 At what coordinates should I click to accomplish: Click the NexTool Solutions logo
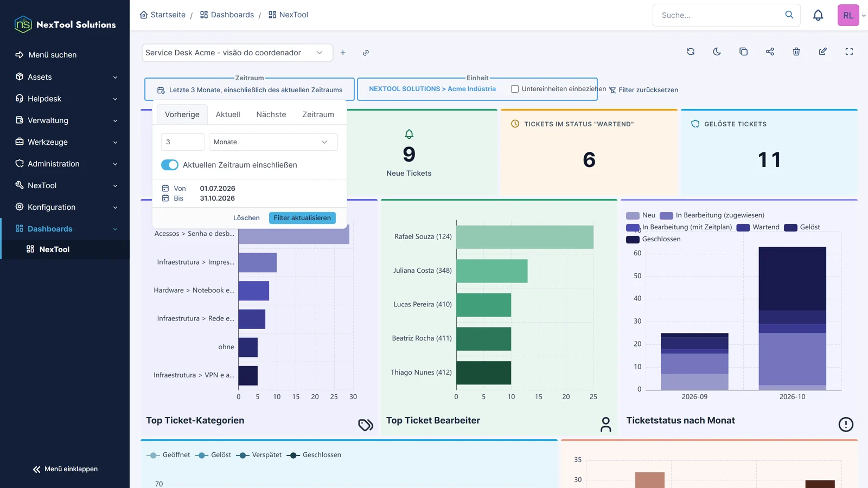(x=65, y=24)
